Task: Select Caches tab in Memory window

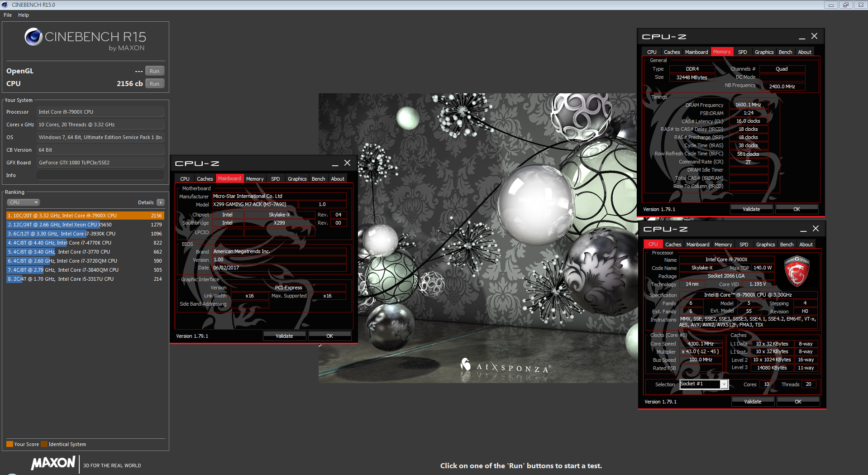Action: [x=672, y=52]
